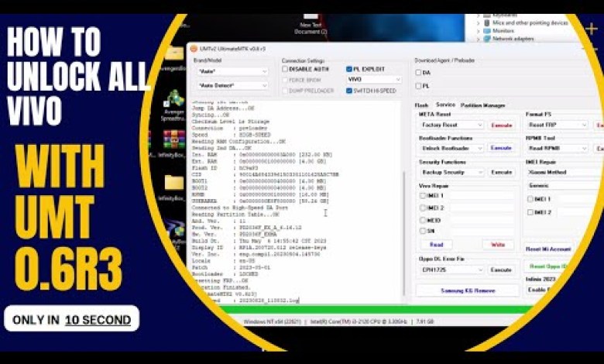
Task: Click Execute next to Unlock Bootloader
Action: 502,148
